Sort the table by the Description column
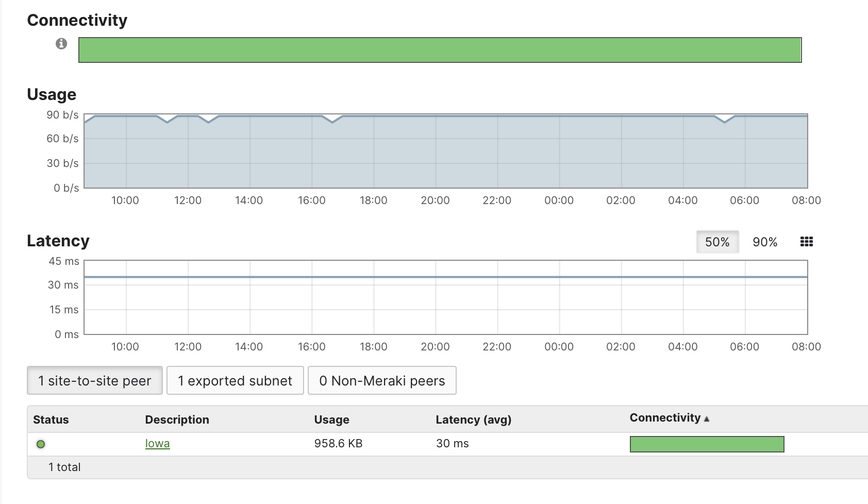The image size is (868, 504). (177, 419)
